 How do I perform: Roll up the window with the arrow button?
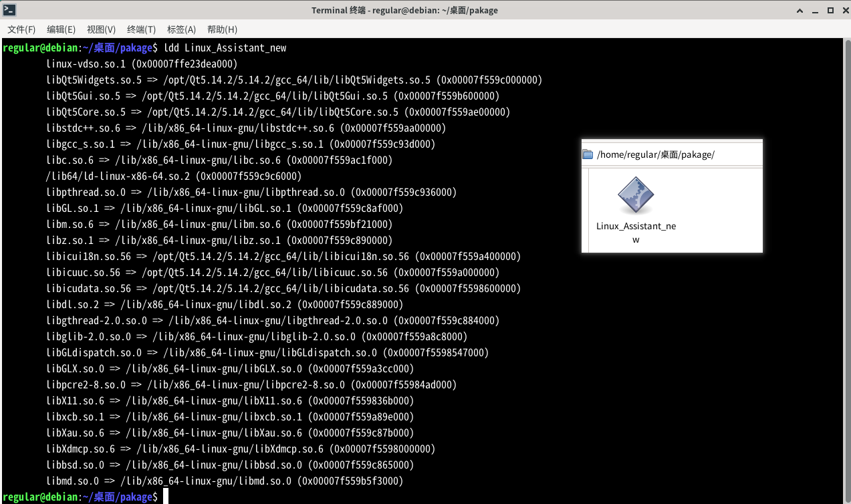click(x=799, y=10)
